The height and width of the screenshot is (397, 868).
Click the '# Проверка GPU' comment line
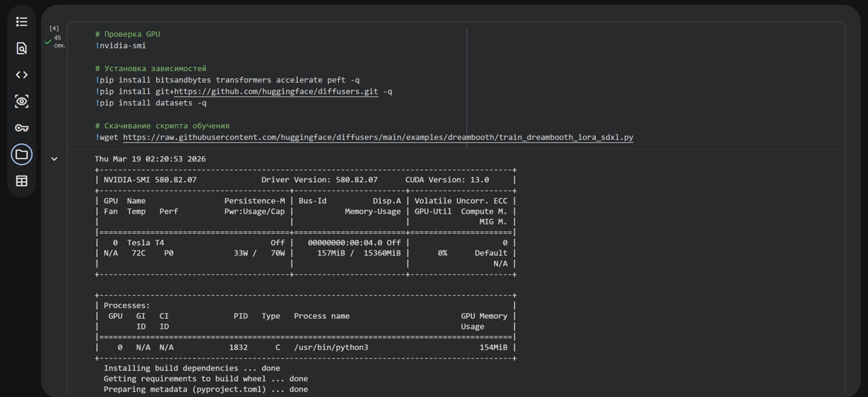click(128, 34)
